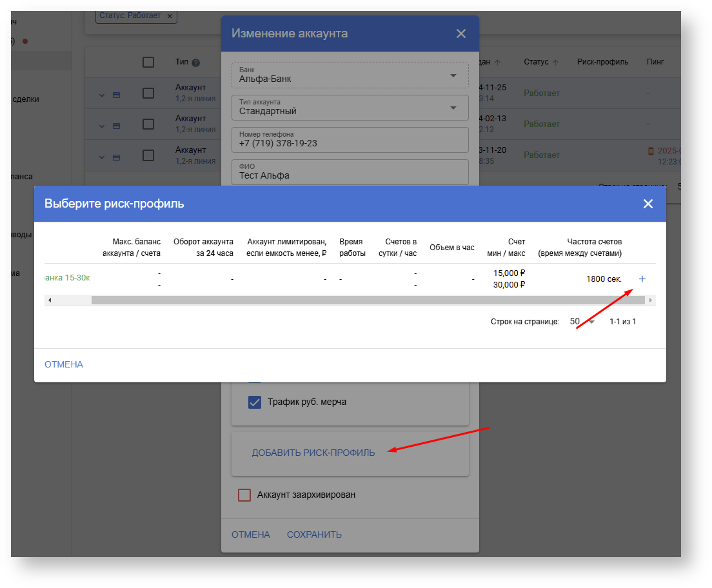The height and width of the screenshot is (588, 712).
Task: Toggle the 'Трафик руб. мерча' checkbox
Action: (255, 402)
